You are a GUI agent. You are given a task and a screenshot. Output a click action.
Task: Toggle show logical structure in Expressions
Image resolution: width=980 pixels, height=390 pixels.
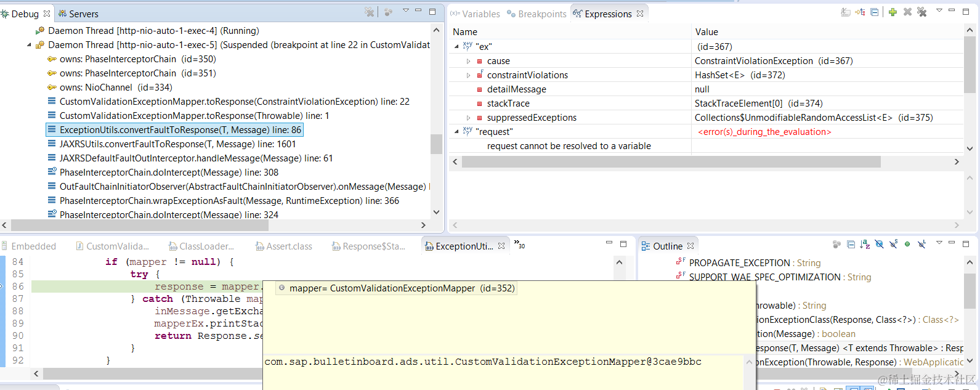coord(861,12)
